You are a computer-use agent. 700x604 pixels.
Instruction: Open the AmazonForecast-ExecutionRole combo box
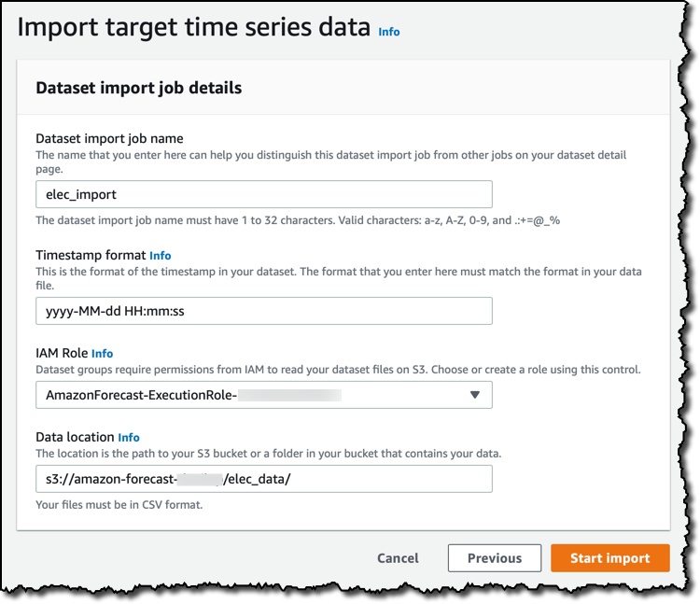pos(264,395)
